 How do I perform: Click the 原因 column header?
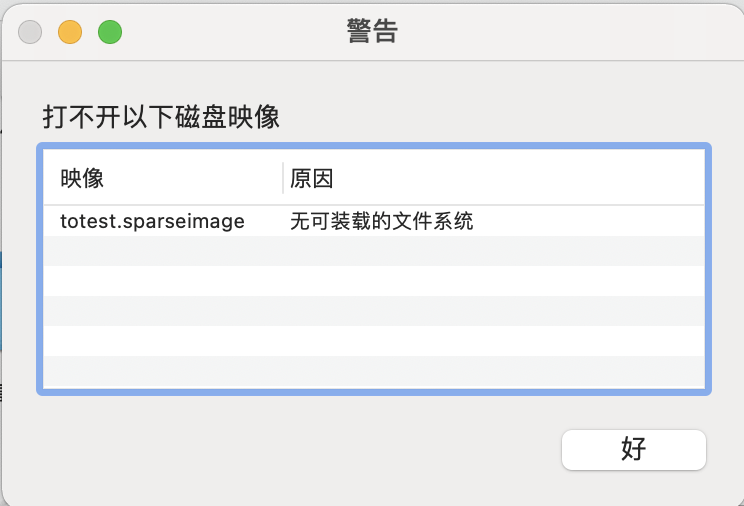tap(311, 179)
